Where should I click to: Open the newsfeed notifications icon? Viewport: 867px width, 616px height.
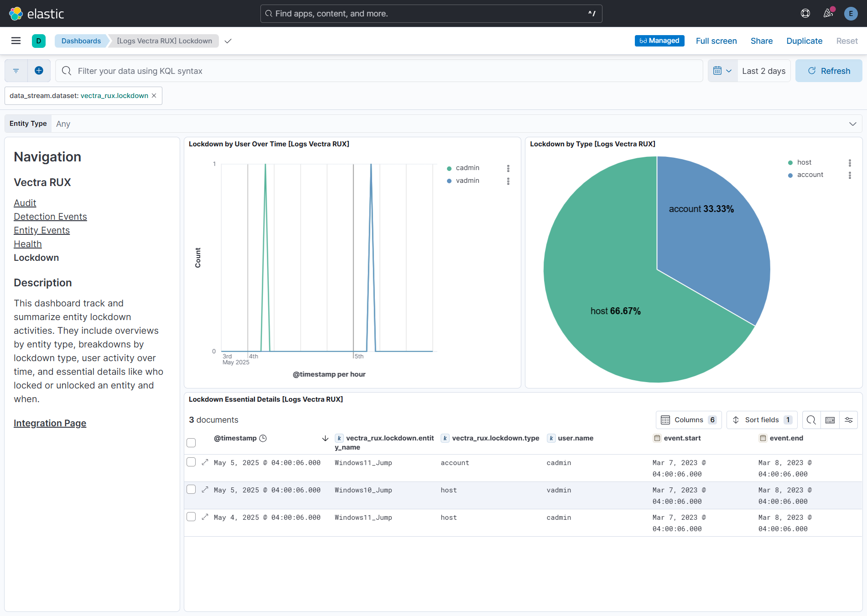tap(828, 13)
